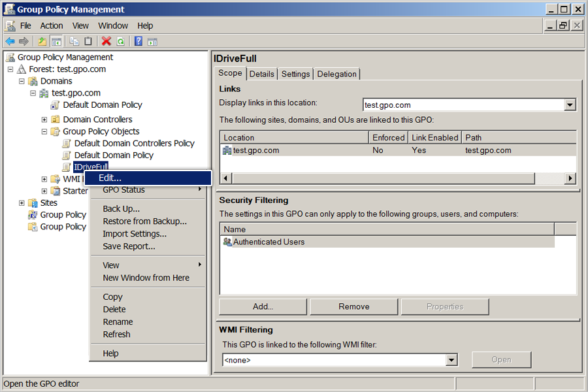Choose Copy in the context menu
Viewport: 588px width, 392px height.
click(x=148, y=297)
